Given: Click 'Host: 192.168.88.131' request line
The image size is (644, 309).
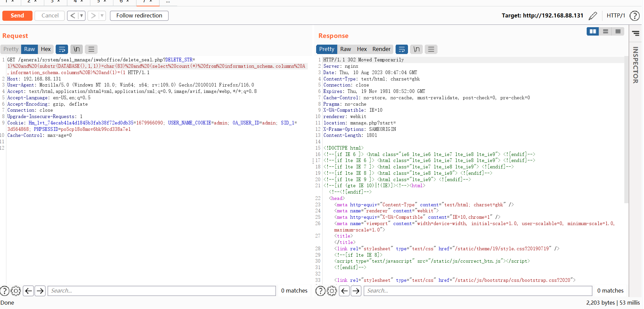Looking at the screenshot, I should (x=34, y=79).
